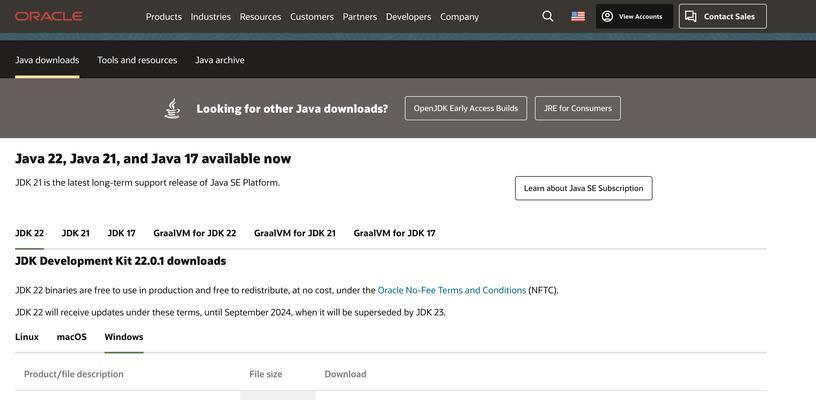This screenshot has width=816, height=400.
Task: Click the Java coffee cup icon
Action: pyautogui.click(x=172, y=109)
